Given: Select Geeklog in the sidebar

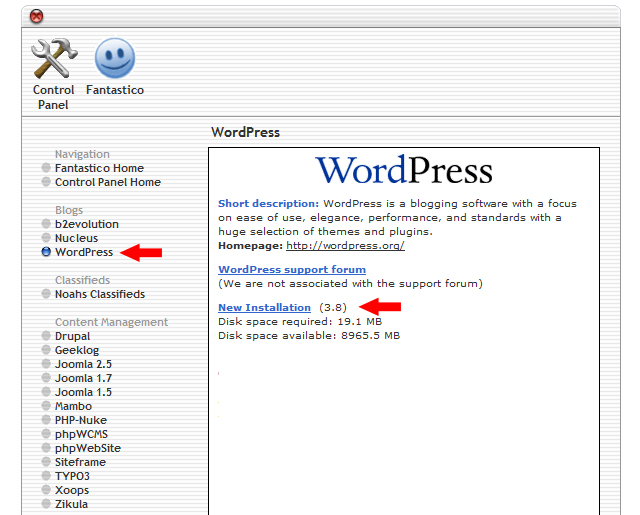Looking at the screenshot, I should [x=77, y=350].
